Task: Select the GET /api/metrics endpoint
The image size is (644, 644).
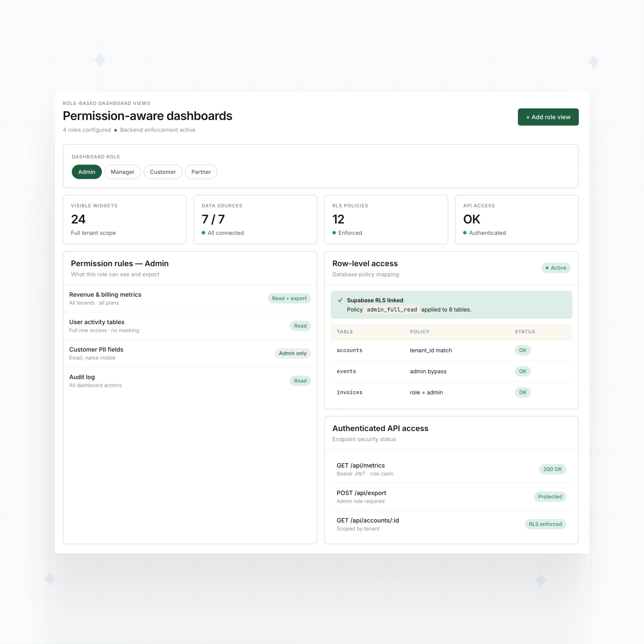Action: pyautogui.click(x=451, y=469)
